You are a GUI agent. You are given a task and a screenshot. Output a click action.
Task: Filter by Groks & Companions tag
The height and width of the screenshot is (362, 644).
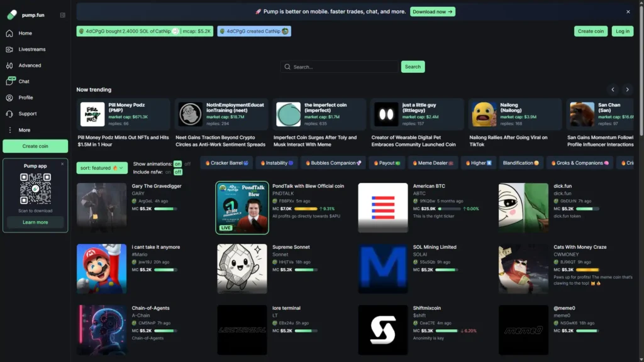point(580,163)
